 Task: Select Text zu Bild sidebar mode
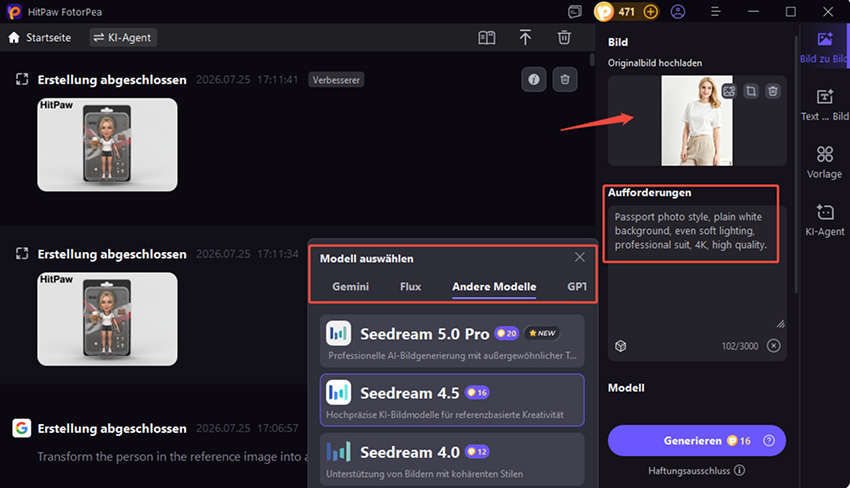coord(825,105)
